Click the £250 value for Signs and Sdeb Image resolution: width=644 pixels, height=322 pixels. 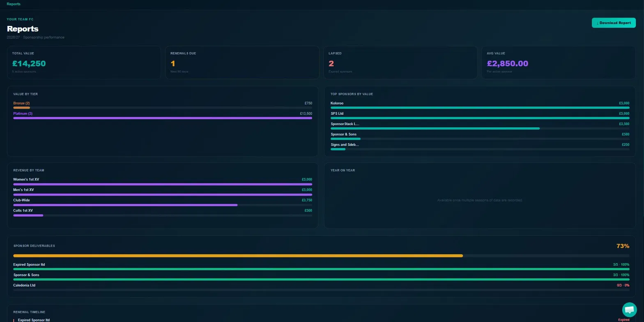[x=626, y=144]
